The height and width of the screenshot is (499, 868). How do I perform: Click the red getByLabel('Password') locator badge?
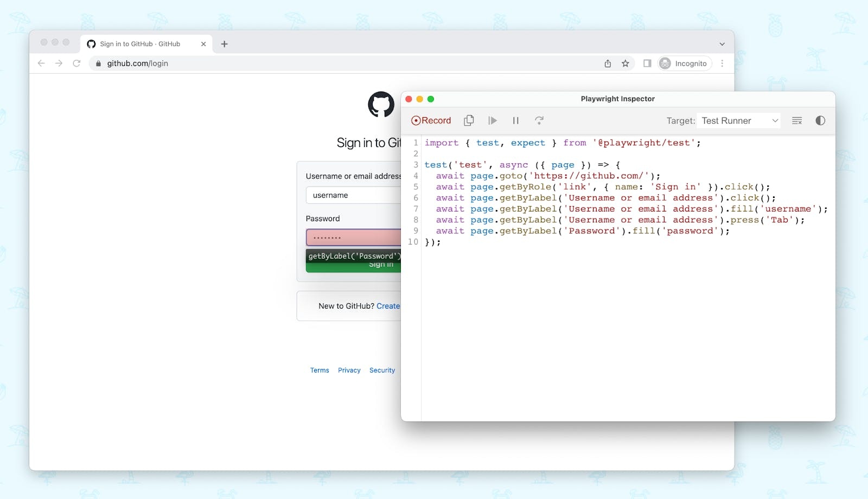353,255
